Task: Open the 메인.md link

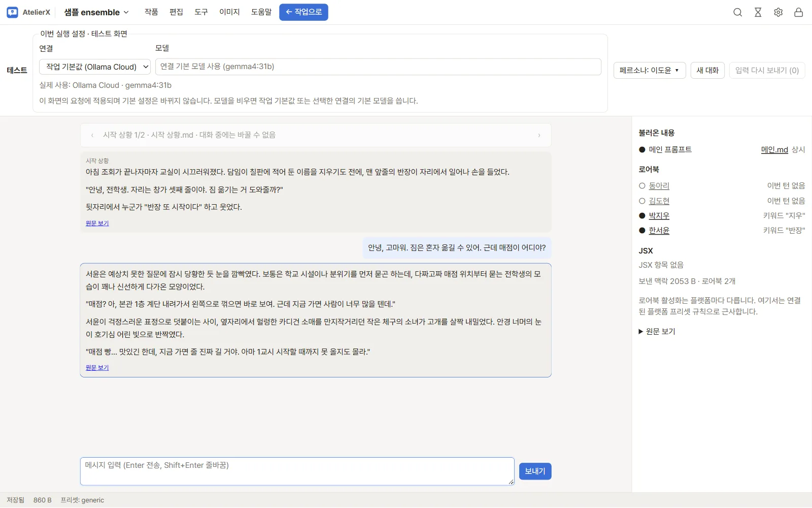Action: tap(774, 150)
